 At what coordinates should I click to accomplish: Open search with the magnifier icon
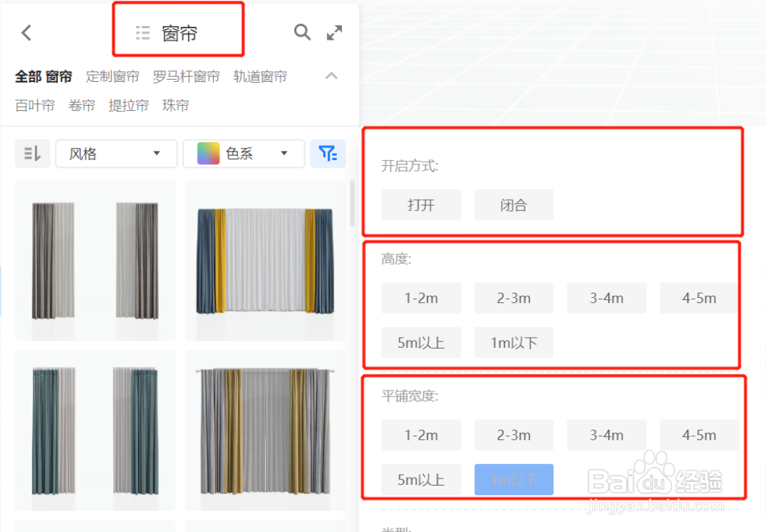302,32
